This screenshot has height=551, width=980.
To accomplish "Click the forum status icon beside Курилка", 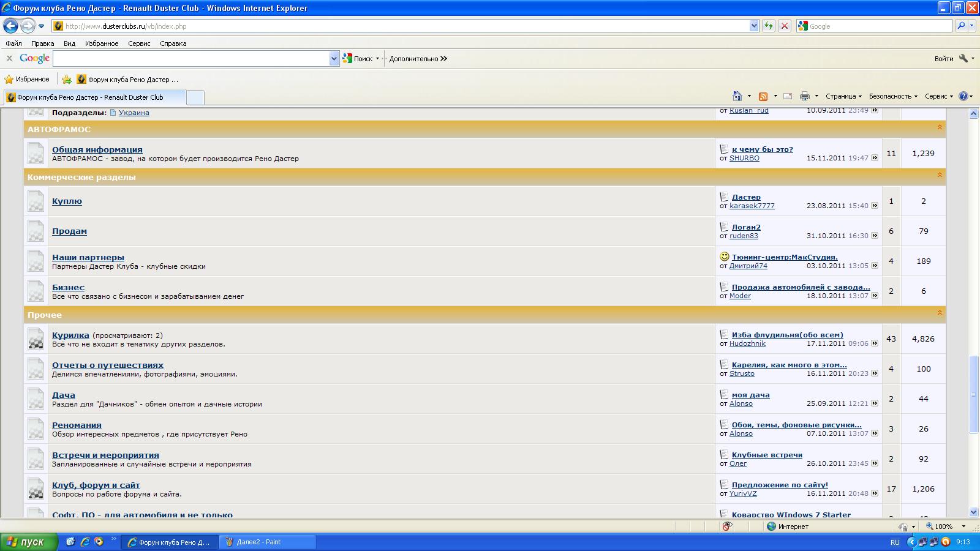I will click(36, 339).
